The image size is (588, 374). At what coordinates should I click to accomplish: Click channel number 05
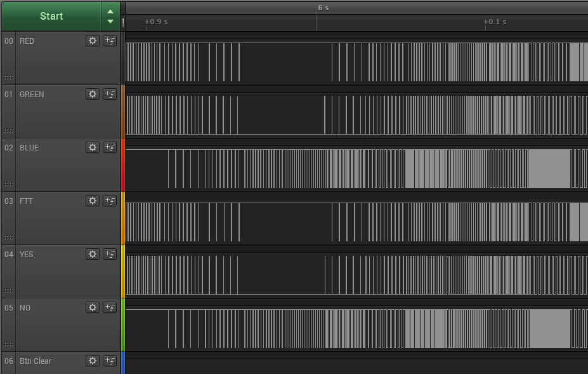click(x=9, y=307)
